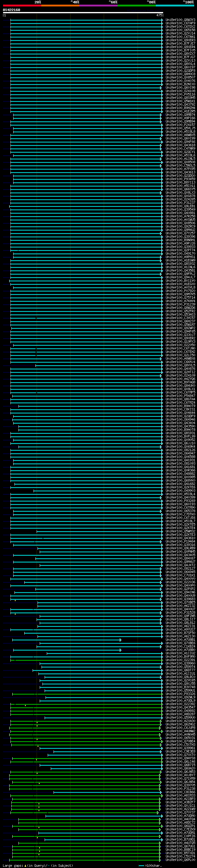Select hit label UniRef100_Q9LRC0

pos(180,677)
